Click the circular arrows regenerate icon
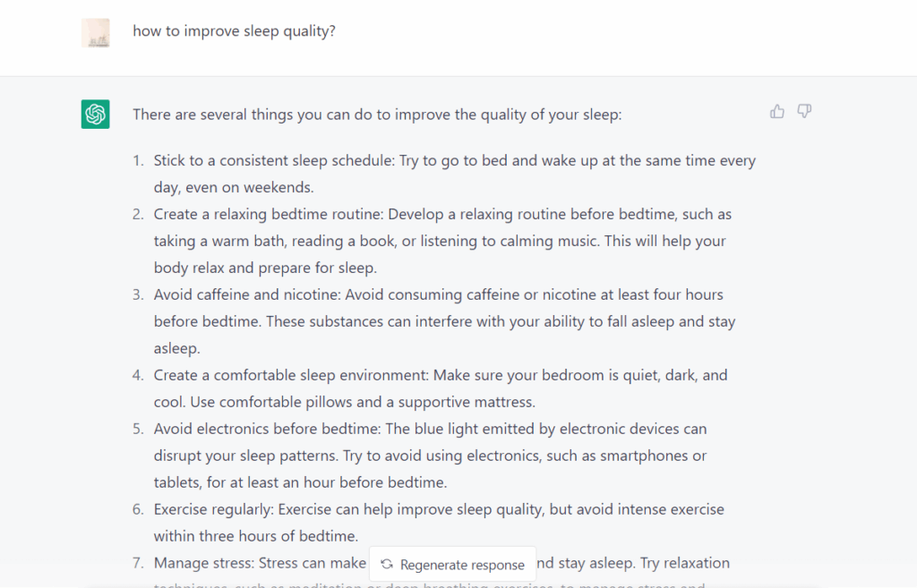Viewport: 917px width, 588px height. 387,565
